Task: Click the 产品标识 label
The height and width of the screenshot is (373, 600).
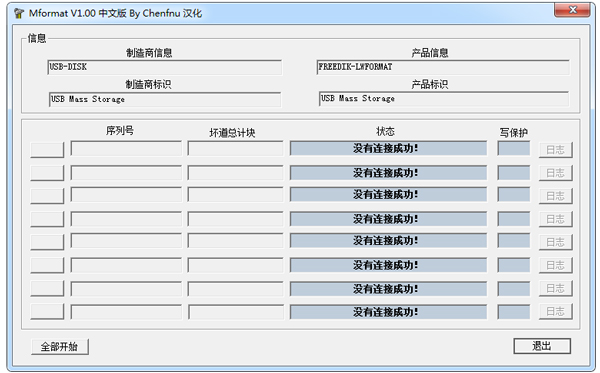Action: point(430,84)
